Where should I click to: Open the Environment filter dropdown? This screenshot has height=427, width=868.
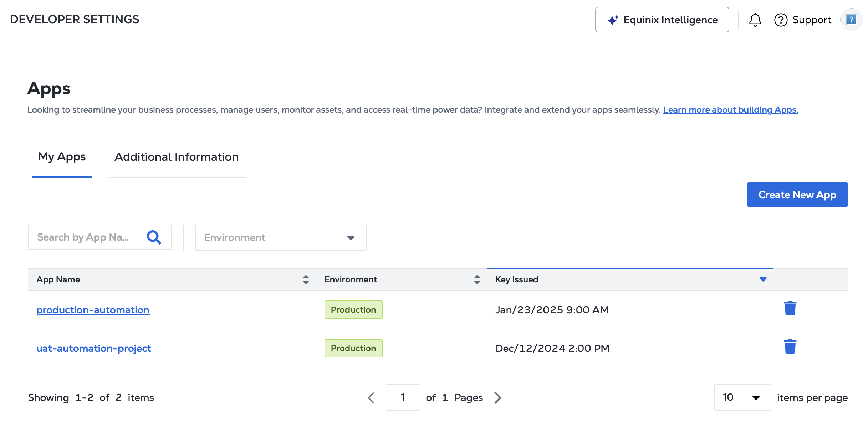pos(281,238)
